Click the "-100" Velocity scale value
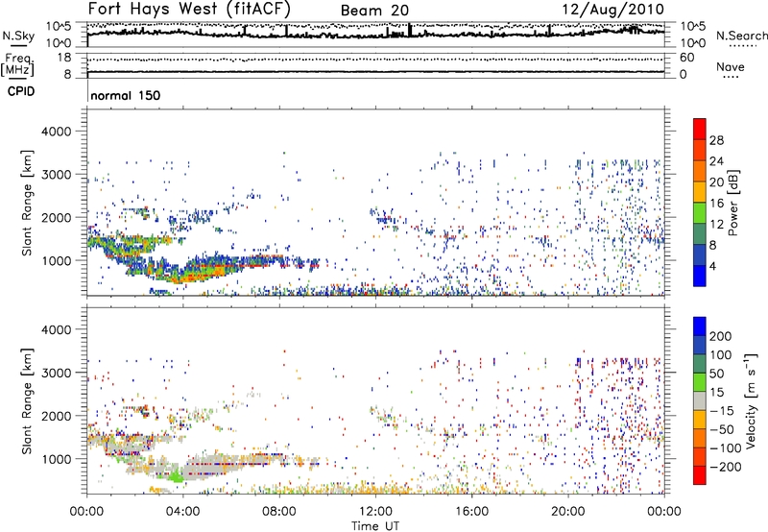 [x=725, y=447]
